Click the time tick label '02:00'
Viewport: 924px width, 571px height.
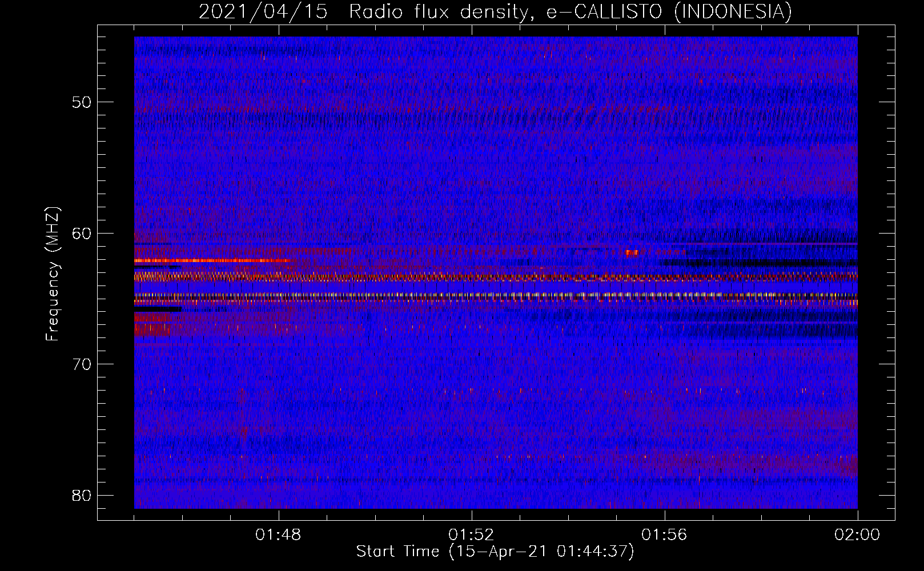pos(857,535)
